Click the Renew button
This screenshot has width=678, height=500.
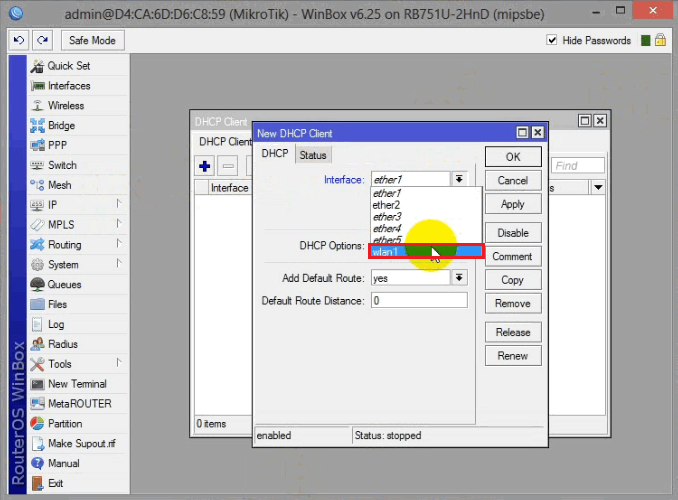tap(513, 356)
